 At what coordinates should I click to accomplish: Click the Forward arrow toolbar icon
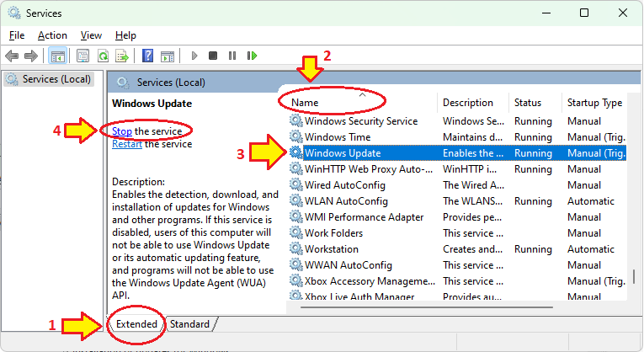tap(31, 56)
